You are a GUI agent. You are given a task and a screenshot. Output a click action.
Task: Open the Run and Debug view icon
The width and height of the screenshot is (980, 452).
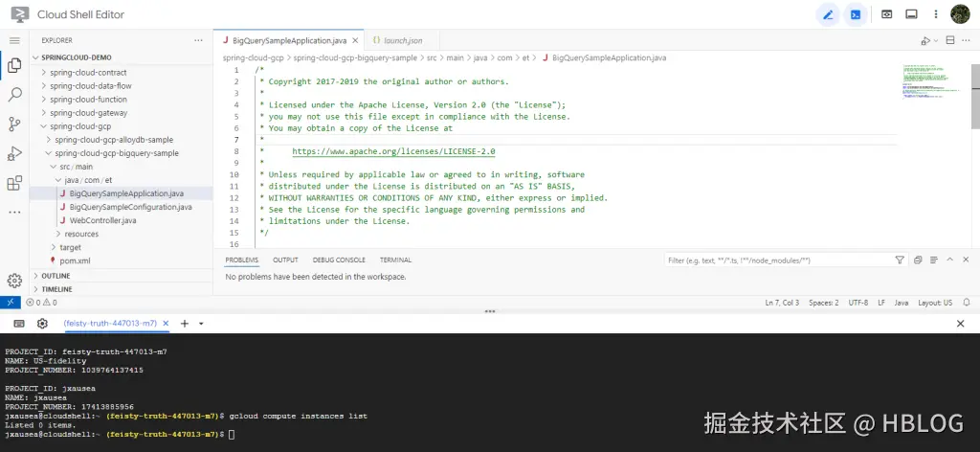coord(14,153)
